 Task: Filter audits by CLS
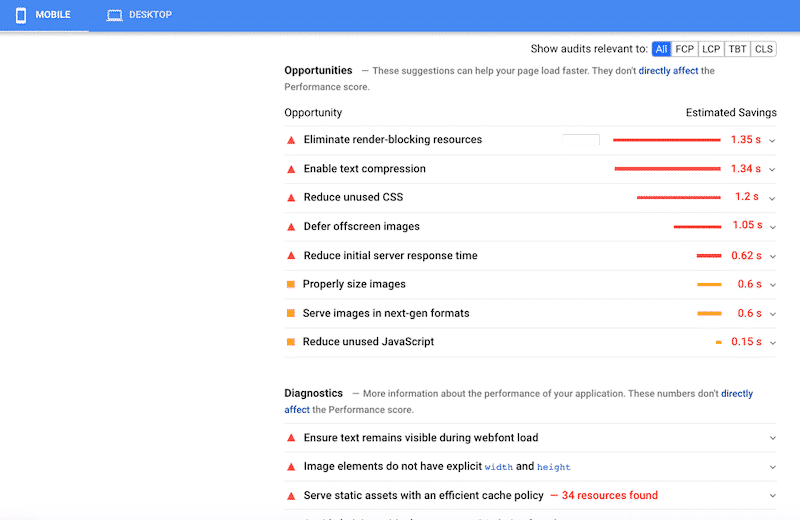(x=763, y=49)
